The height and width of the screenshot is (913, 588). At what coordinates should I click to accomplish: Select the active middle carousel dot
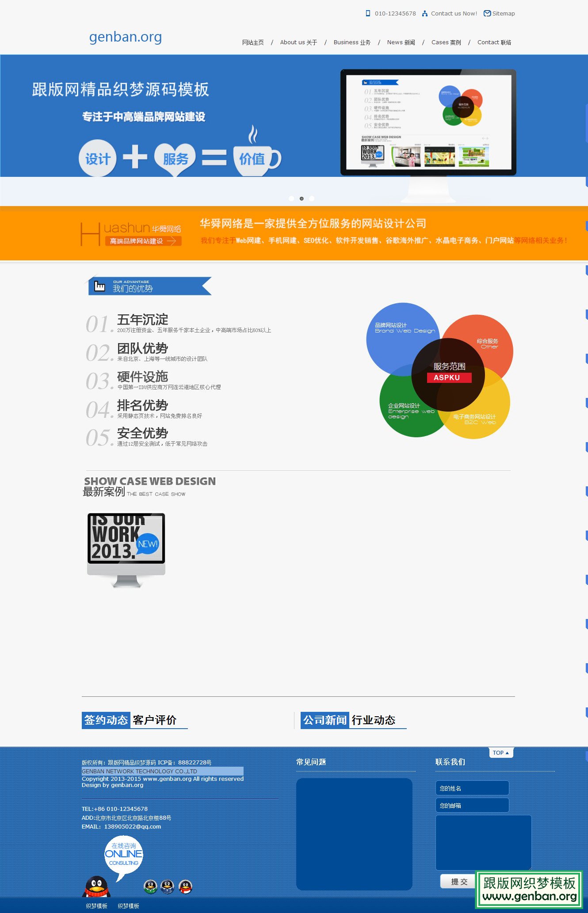pyautogui.click(x=302, y=199)
